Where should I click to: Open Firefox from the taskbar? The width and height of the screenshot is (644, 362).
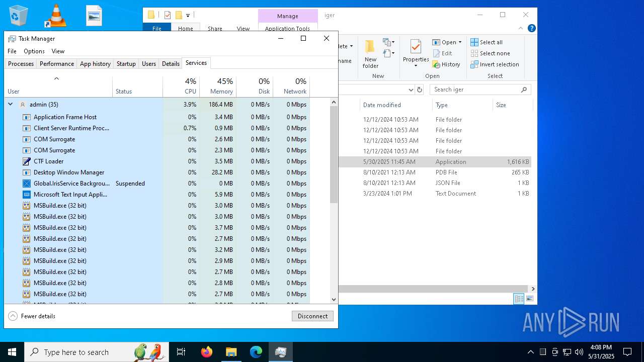(x=206, y=352)
